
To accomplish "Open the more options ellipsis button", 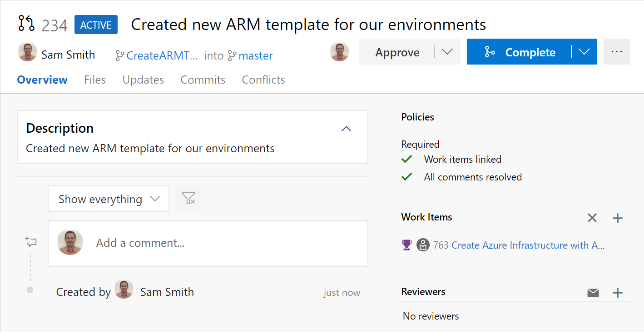I will 616,52.
